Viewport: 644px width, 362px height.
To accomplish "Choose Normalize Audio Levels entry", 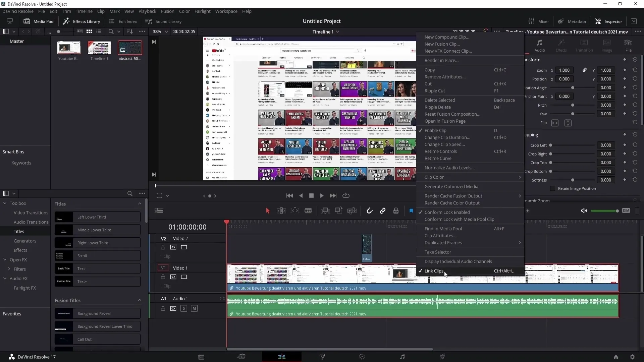I will (470, 168).
